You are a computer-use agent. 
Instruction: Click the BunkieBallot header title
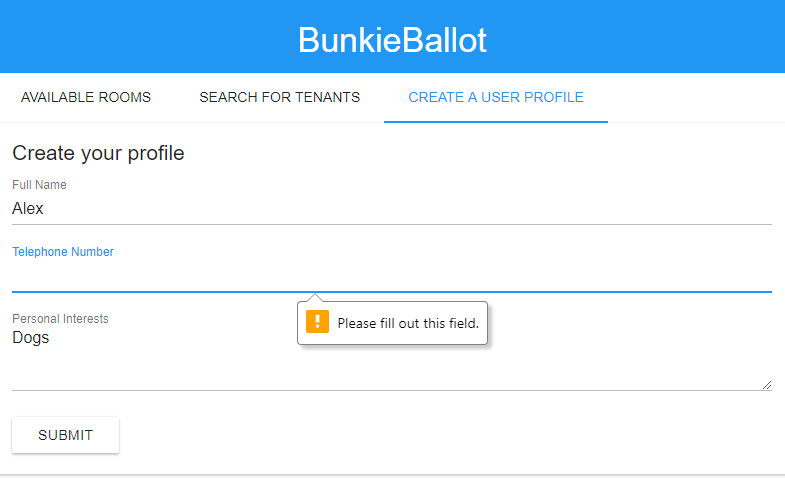click(x=392, y=40)
